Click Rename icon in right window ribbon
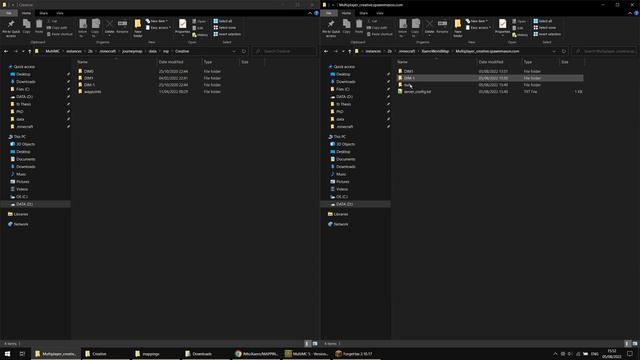This screenshot has width=640, height=360. 442,26
